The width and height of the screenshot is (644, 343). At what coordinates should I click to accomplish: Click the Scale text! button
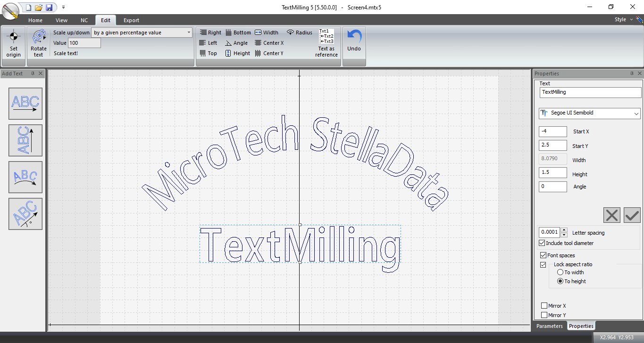click(66, 53)
